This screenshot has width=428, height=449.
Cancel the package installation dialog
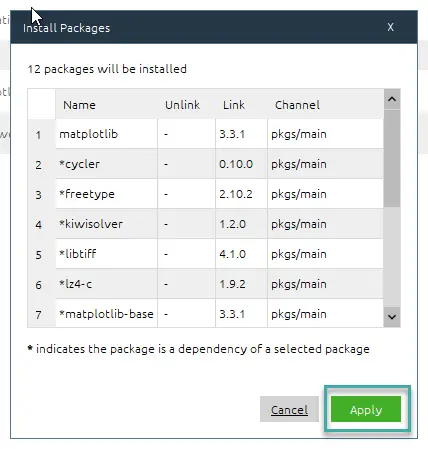[x=289, y=409]
